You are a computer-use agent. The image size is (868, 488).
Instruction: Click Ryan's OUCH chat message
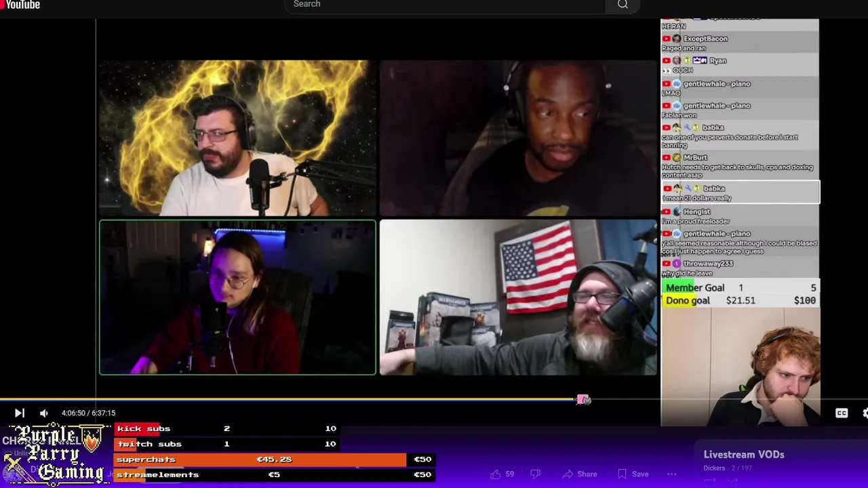pos(740,65)
